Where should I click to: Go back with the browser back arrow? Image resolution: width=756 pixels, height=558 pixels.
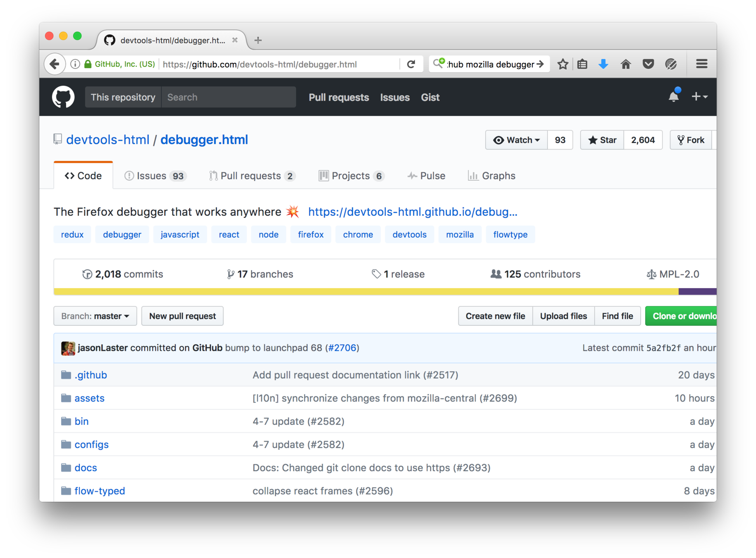[x=55, y=64]
